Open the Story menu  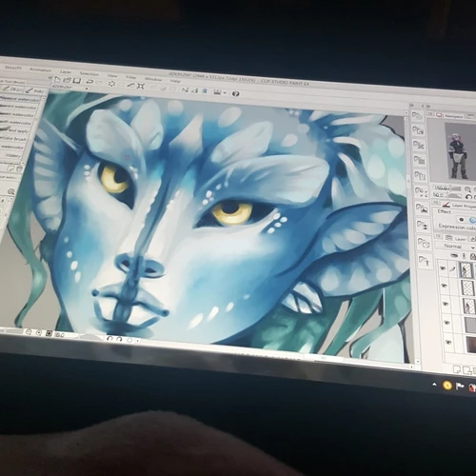click(13, 68)
